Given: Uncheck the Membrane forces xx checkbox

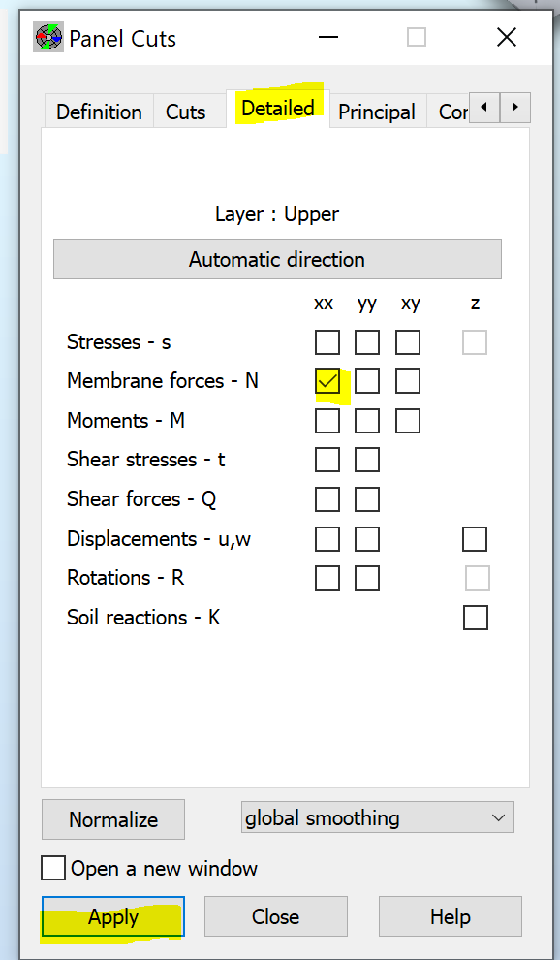Looking at the screenshot, I should tap(327, 381).
